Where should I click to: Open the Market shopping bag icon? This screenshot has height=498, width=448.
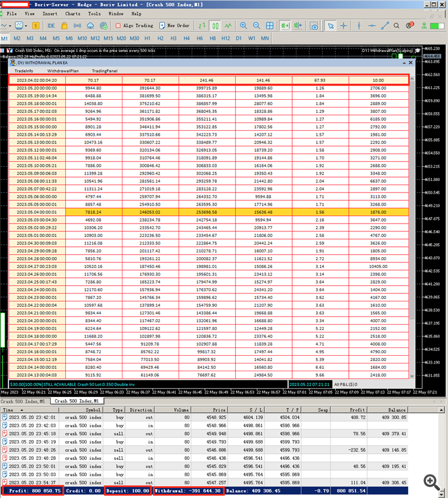(65, 26)
